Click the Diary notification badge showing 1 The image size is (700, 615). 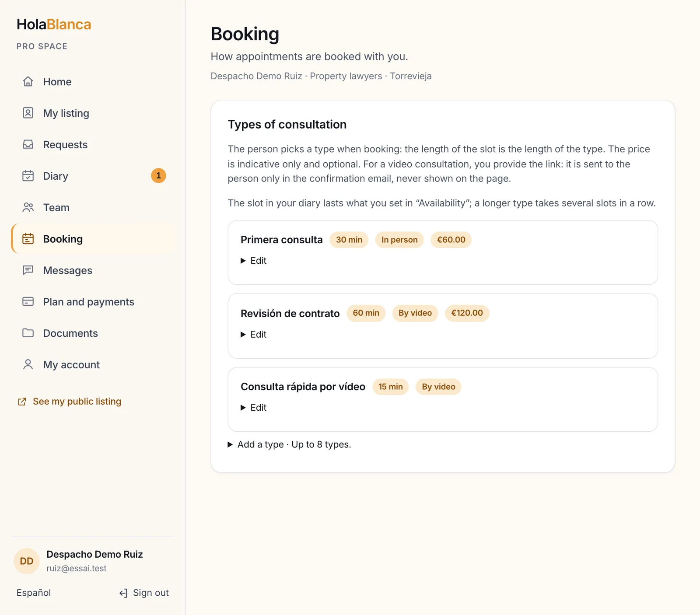pos(158,175)
